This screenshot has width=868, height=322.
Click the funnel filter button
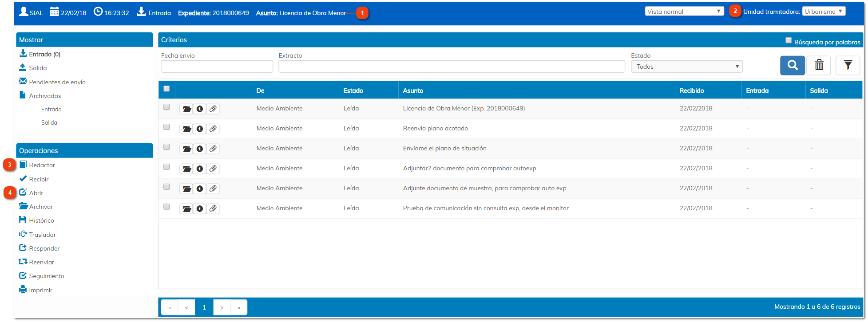pos(848,66)
